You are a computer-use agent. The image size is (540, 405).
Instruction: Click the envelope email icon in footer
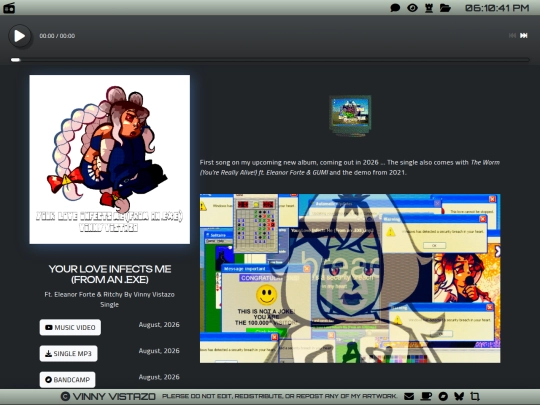(409, 396)
